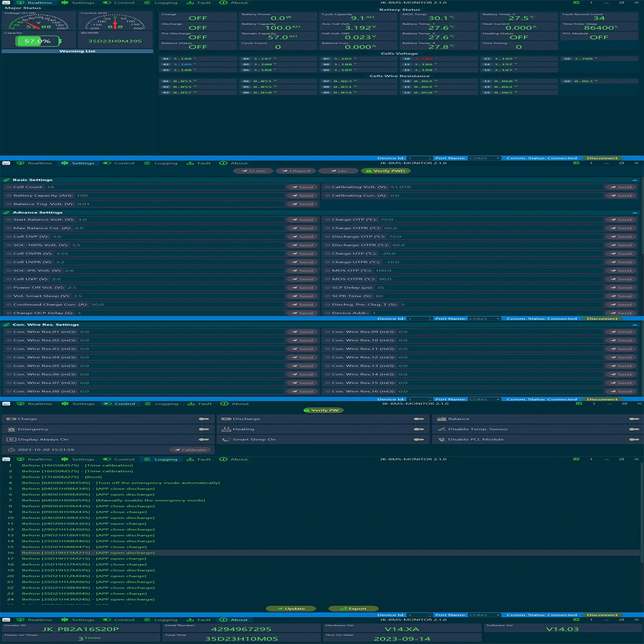The width and height of the screenshot is (644, 644).
Task: Click the Emergency icon in the Control panel
Action: coord(11,430)
